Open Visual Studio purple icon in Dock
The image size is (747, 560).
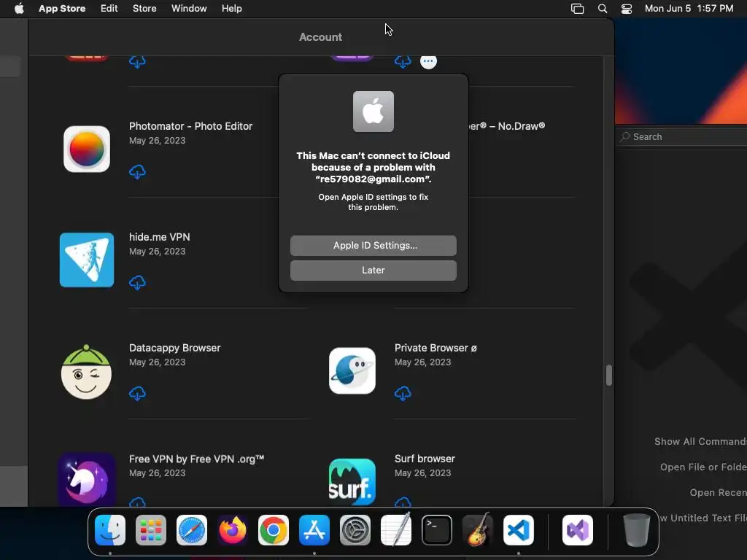pos(578,530)
